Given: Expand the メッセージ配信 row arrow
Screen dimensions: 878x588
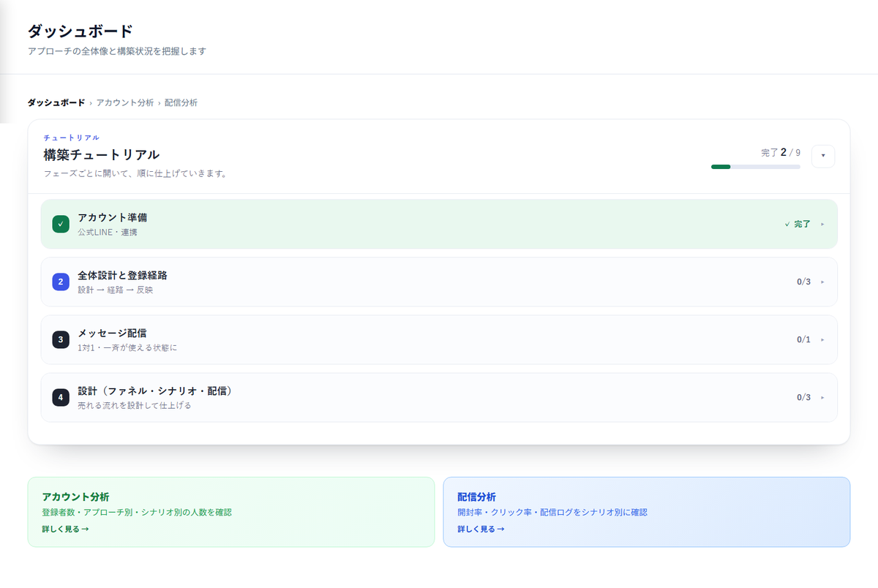Looking at the screenshot, I should 822,339.
